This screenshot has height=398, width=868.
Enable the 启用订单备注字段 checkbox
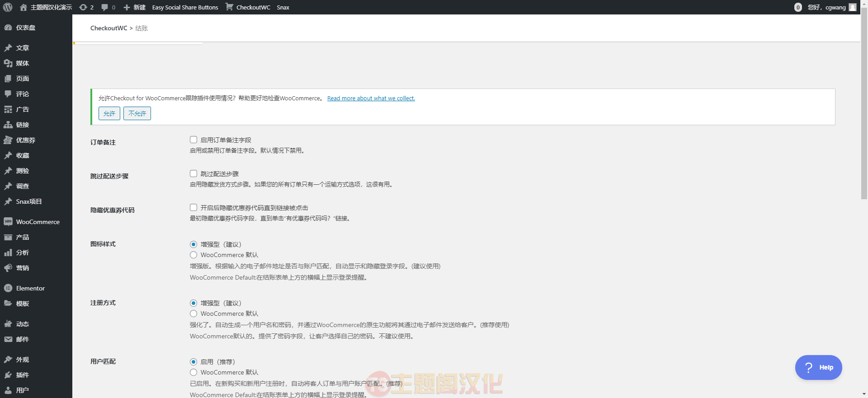pos(193,140)
